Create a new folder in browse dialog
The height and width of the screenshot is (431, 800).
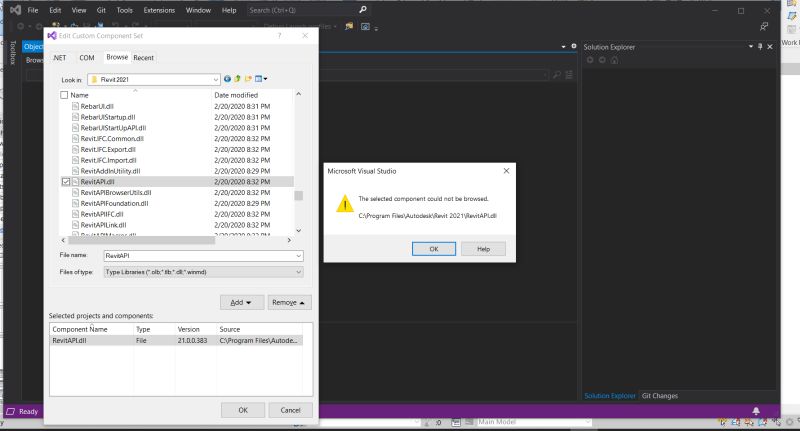coord(248,79)
